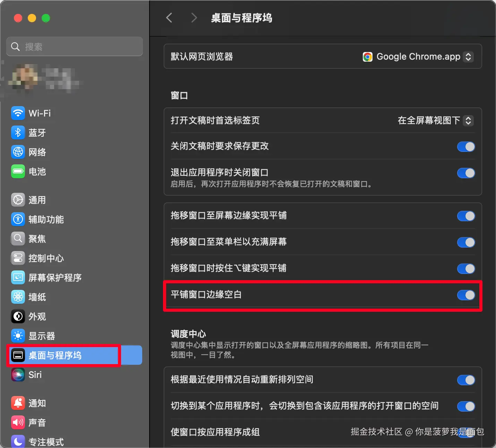Click the 搜索 search field
This screenshot has height=448, width=496.
coord(75,46)
